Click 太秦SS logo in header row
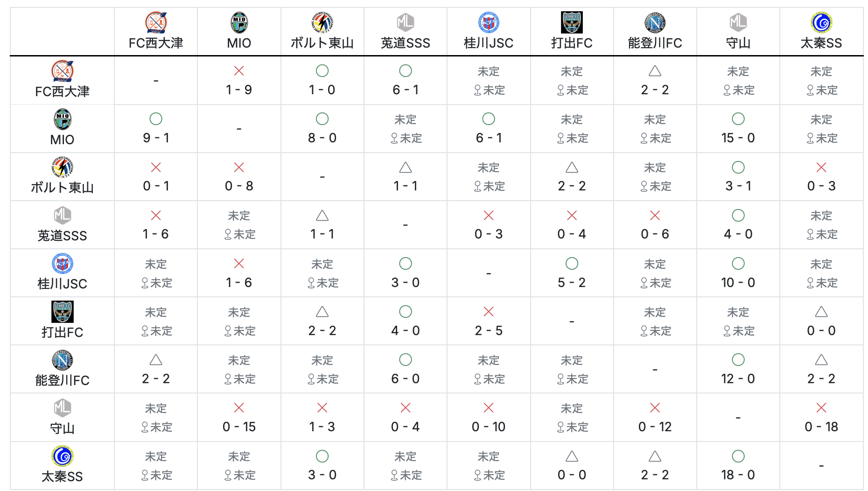 [821, 22]
